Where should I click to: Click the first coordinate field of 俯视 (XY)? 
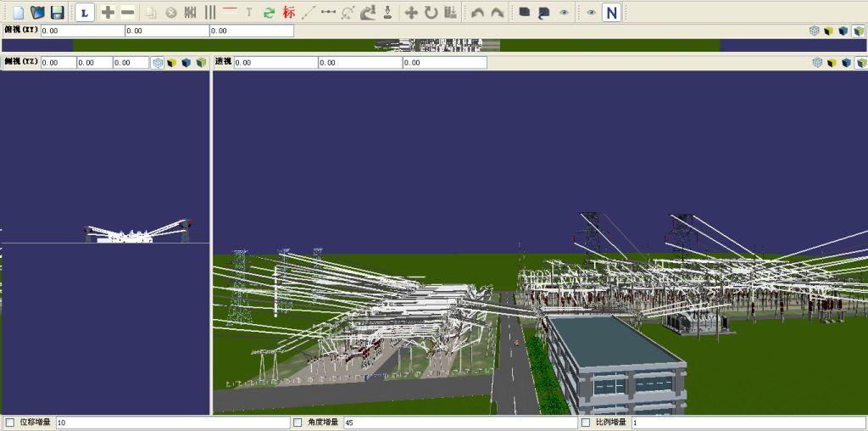click(82, 31)
